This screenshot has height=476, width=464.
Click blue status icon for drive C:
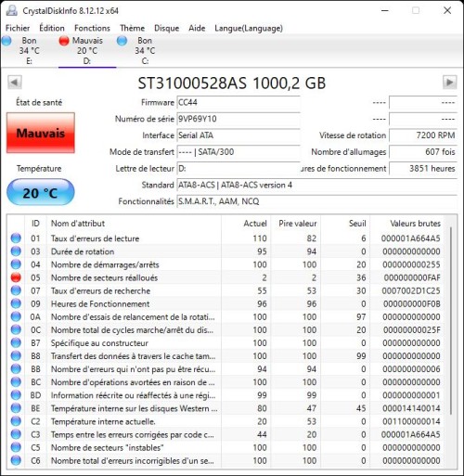122,41
